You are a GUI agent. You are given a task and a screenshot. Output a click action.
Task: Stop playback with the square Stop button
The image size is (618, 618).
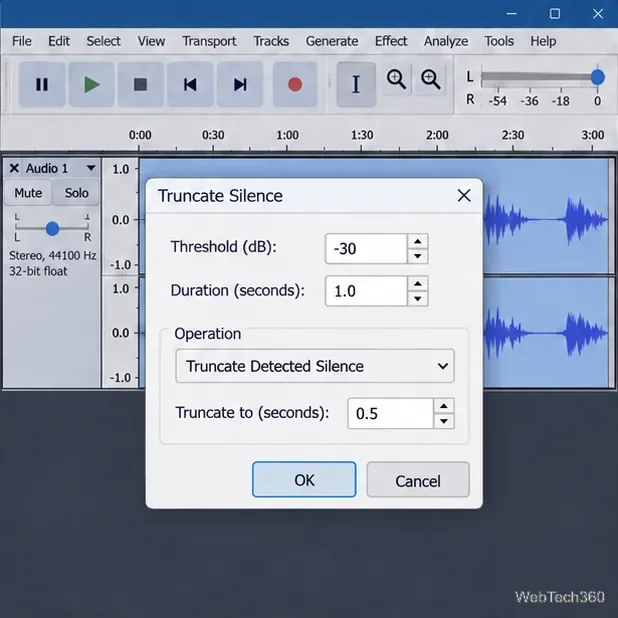[141, 84]
